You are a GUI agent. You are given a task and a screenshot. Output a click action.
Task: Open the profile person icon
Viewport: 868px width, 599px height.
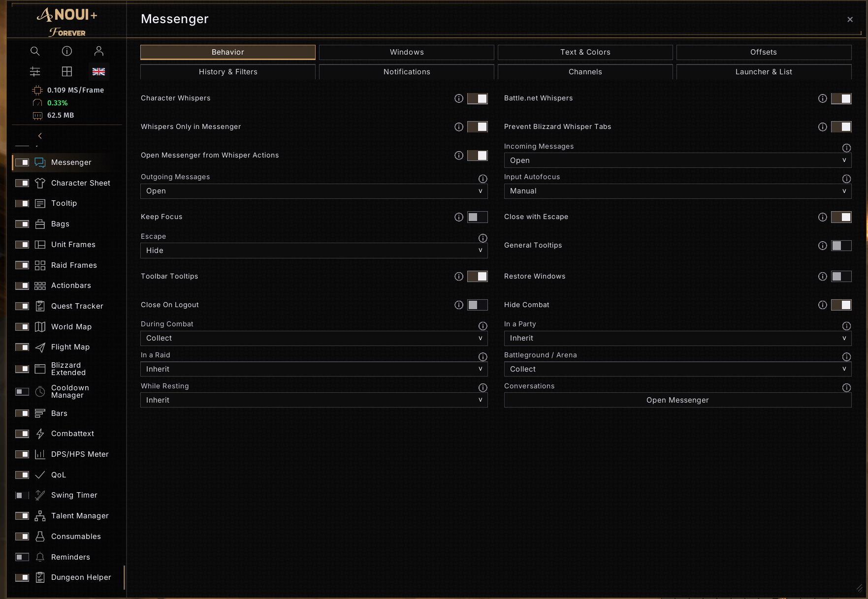tap(99, 51)
